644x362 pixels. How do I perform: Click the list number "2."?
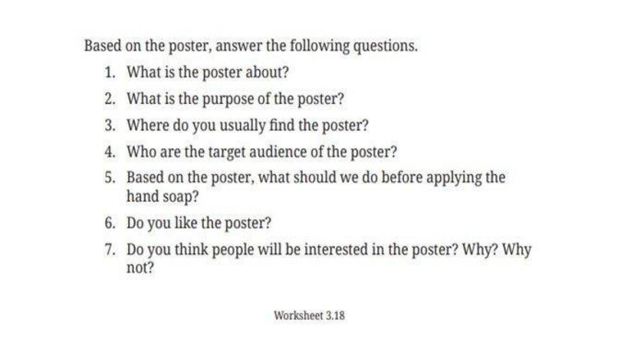pyautogui.click(x=111, y=99)
